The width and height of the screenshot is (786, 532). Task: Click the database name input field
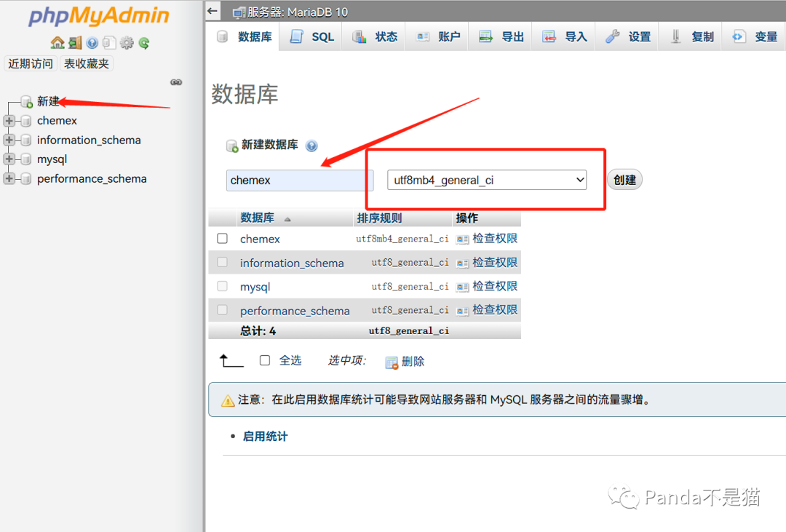(300, 180)
